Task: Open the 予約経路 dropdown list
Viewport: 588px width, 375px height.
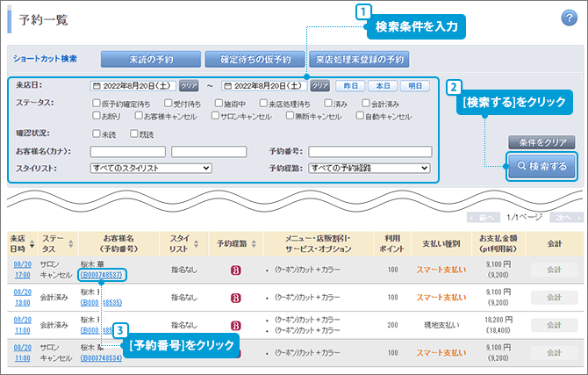Action: 369,167
